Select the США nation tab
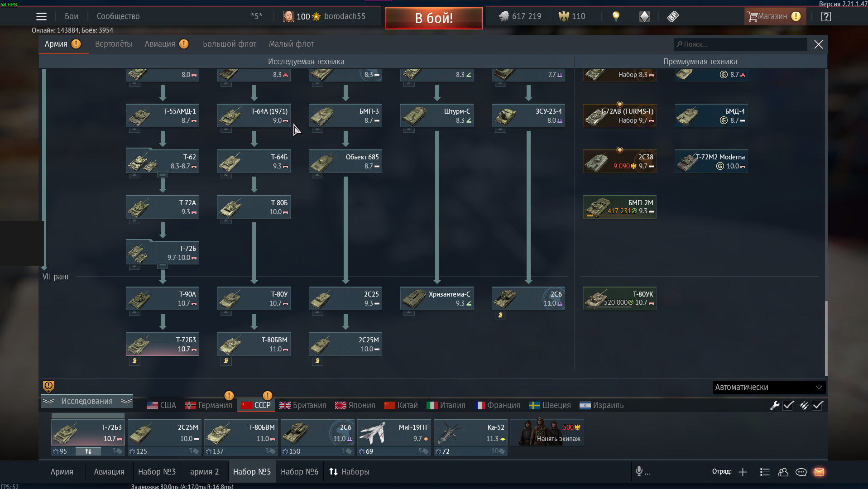The height and width of the screenshot is (489, 868). click(162, 405)
